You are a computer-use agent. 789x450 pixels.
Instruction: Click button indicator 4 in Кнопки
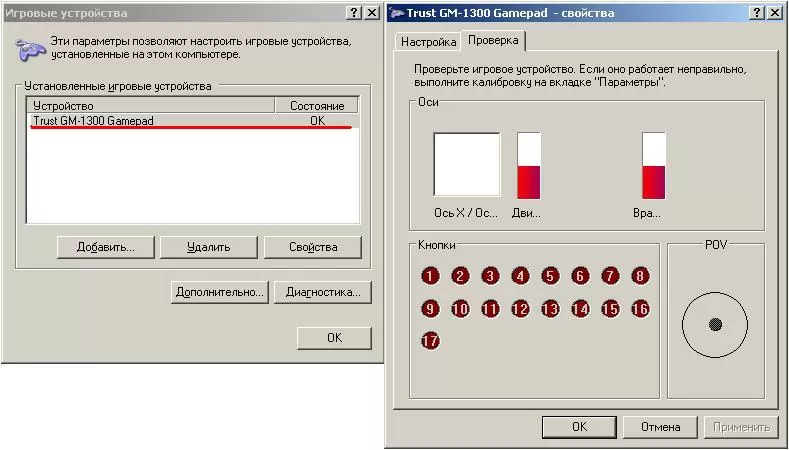(520, 276)
